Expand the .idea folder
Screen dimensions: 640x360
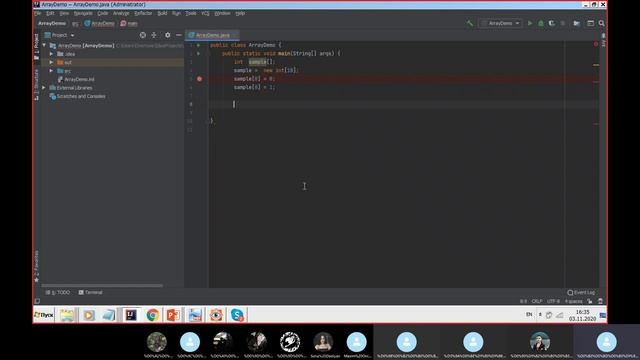(51, 54)
